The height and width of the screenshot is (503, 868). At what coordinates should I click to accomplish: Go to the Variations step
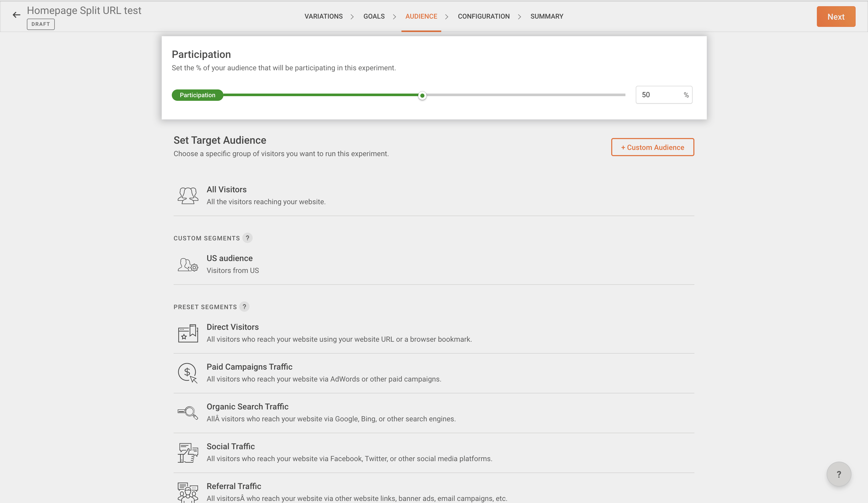pyautogui.click(x=323, y=16)
